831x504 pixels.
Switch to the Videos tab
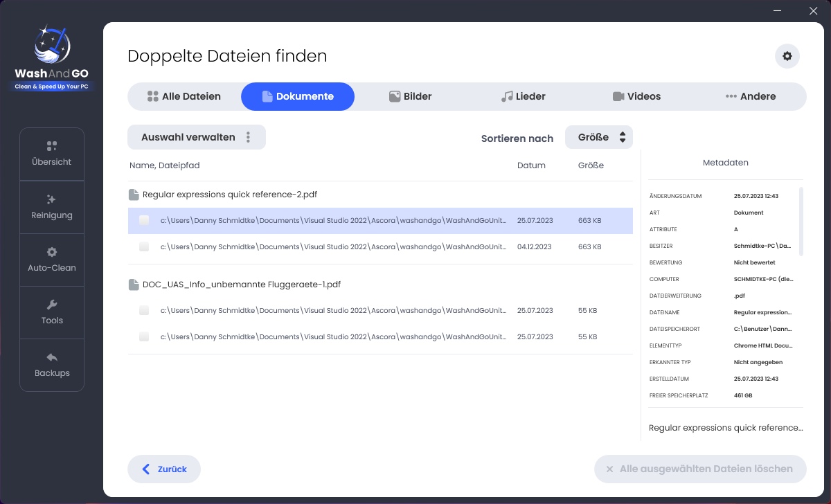[x=636, y=97]
